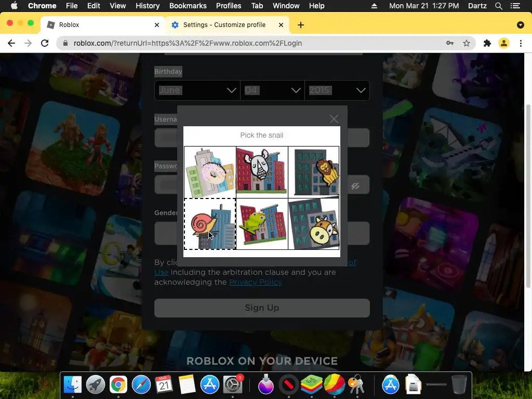Expand the birthday year dropdown showing 2015
Viewport: 532px width, 399px height.
(x=337, y=90)
